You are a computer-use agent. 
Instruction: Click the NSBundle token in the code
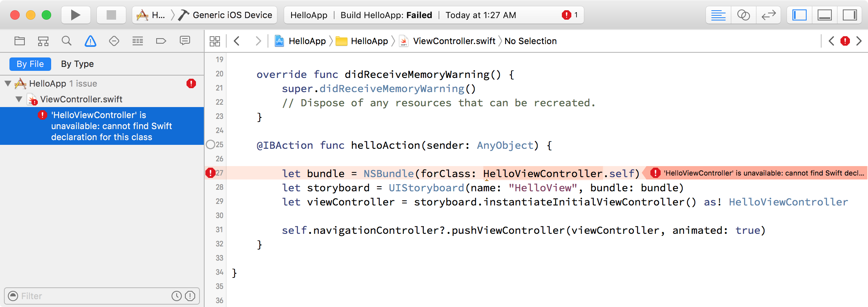pyautogui.click(x=389, y=174)
